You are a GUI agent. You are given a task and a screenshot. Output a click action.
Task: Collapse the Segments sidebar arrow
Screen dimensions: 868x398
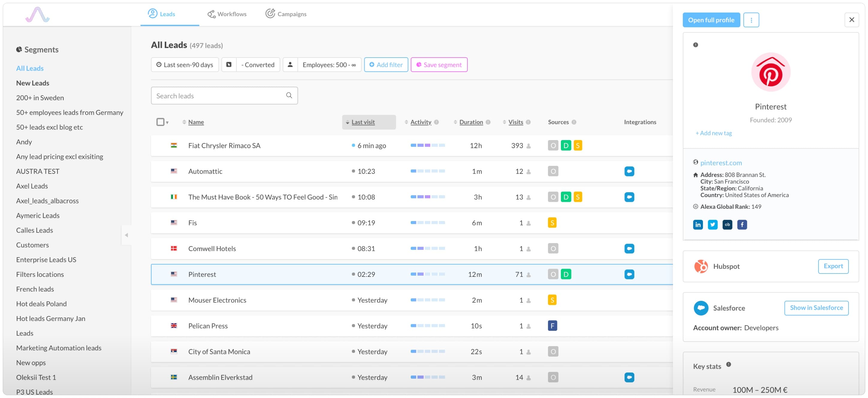tap(126, 235)
